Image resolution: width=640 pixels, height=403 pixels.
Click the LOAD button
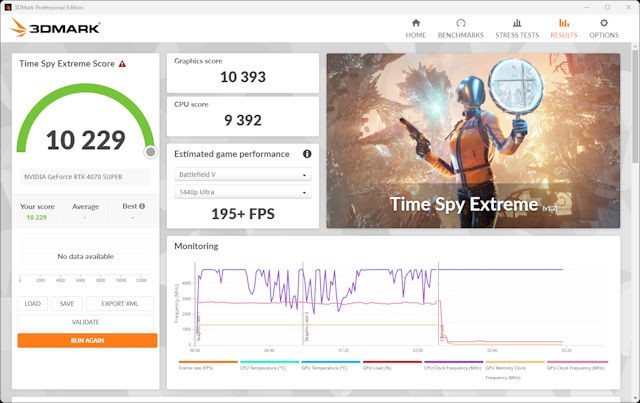pos(32,303)
